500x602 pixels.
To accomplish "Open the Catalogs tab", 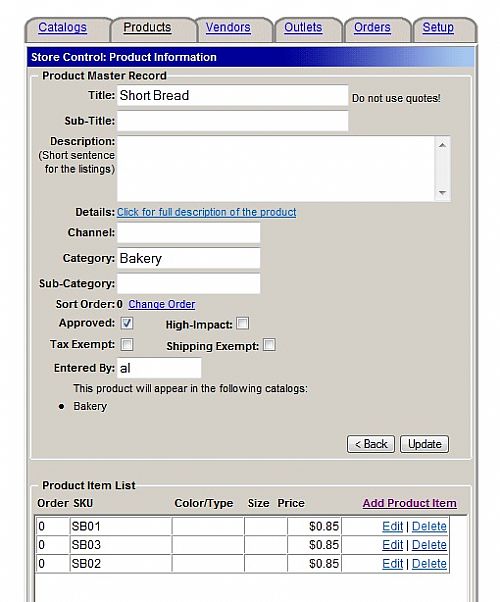I will 62,28.
